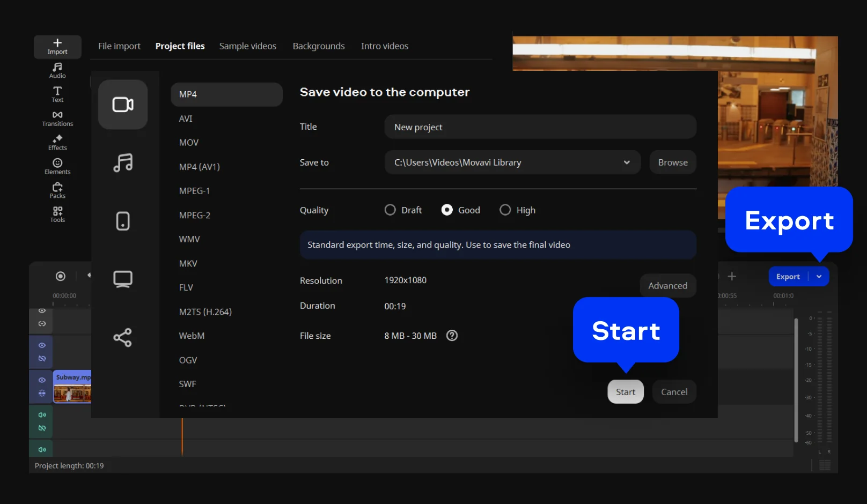Screen dimensions: 867x504
Task: Click the Advanced settings button
Action: click(667, 286)
